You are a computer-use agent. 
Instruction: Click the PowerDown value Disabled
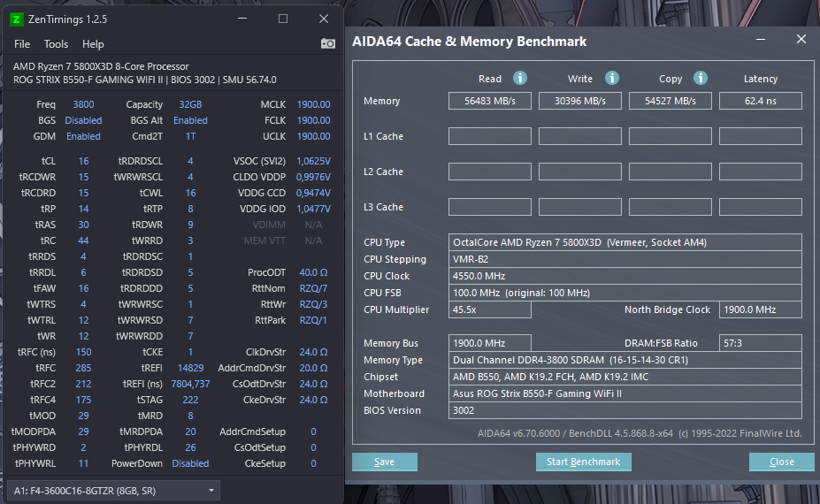pos(190,463)
